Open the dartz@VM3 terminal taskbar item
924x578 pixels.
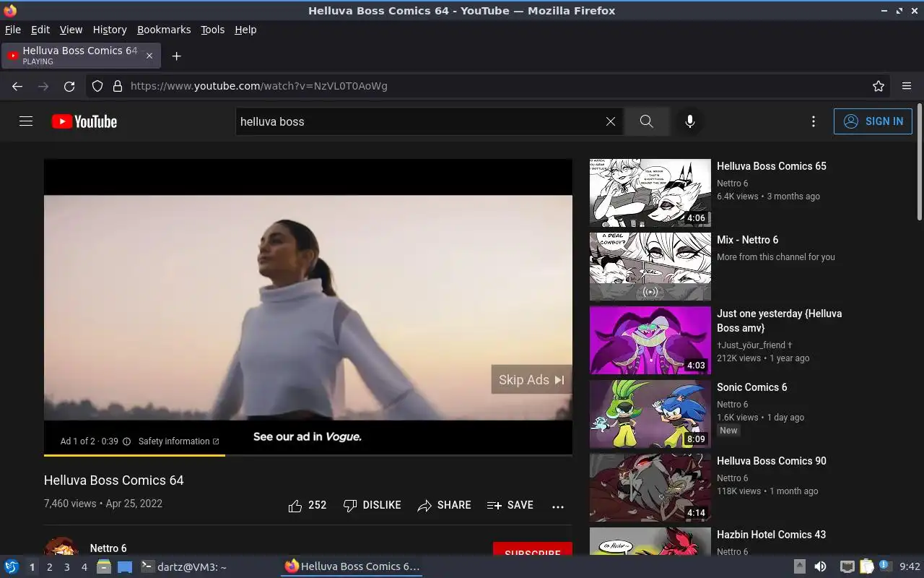tap(184, 567)
